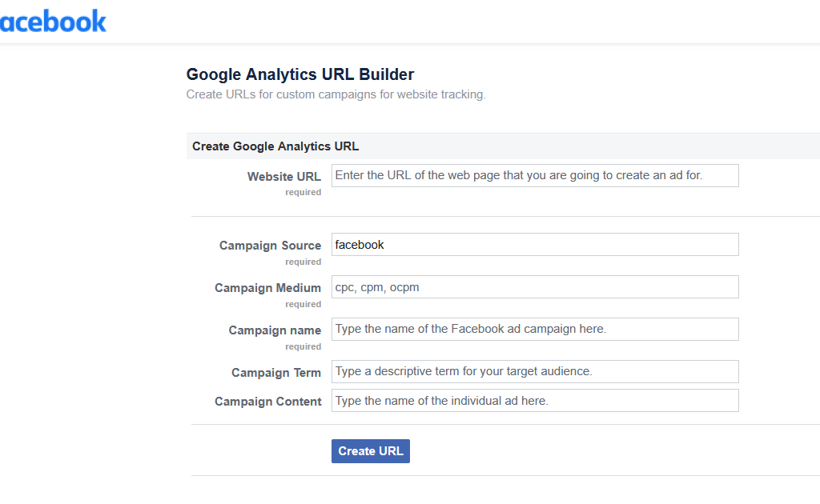Focus the Campaign Medium field
Viewport: 820px width, 504px height.
point(535,286)
